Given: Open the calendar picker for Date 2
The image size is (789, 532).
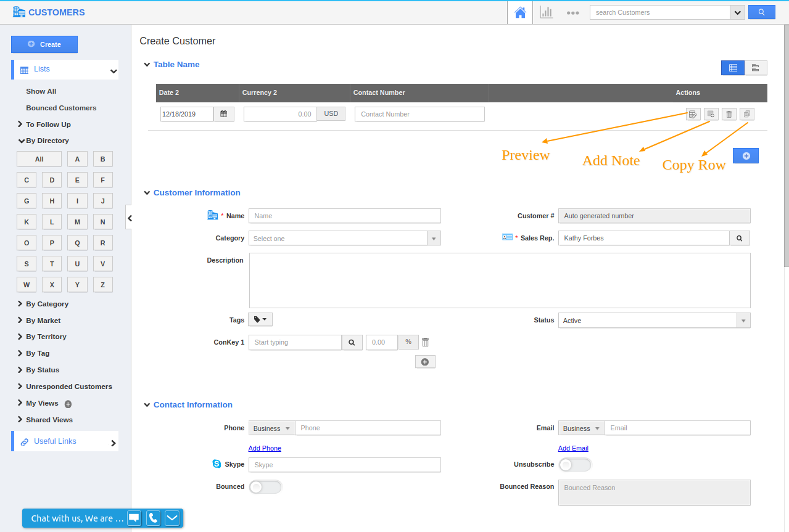Looking at the screenshot, I should 224,113.
